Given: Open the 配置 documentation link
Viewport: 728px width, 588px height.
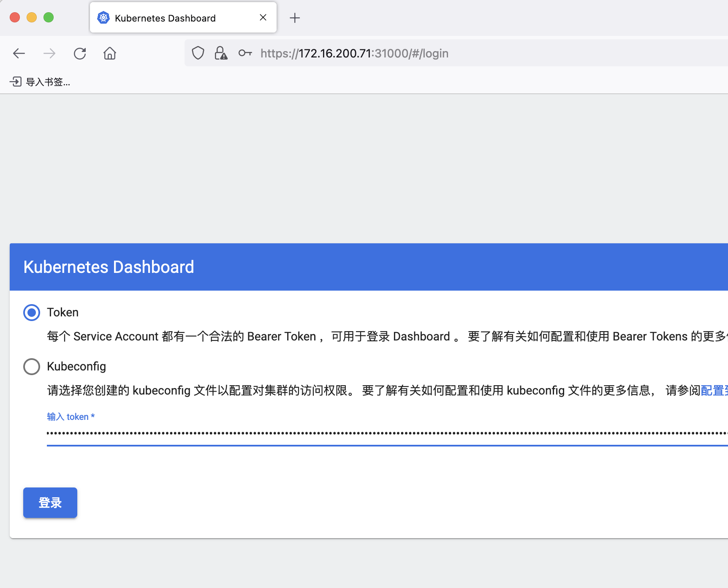Looking at the screenshot, I should point(714,390).
